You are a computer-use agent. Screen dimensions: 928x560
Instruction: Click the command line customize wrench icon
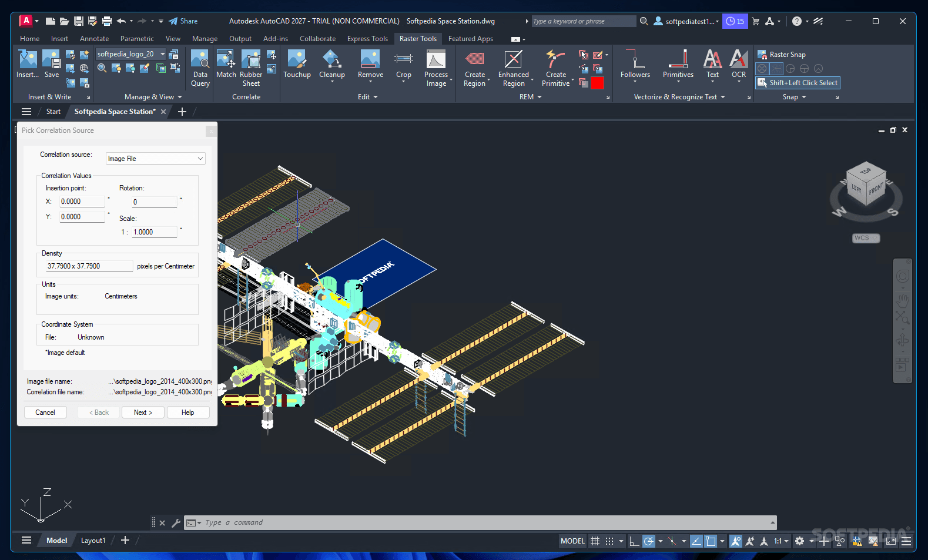[176, 523]
